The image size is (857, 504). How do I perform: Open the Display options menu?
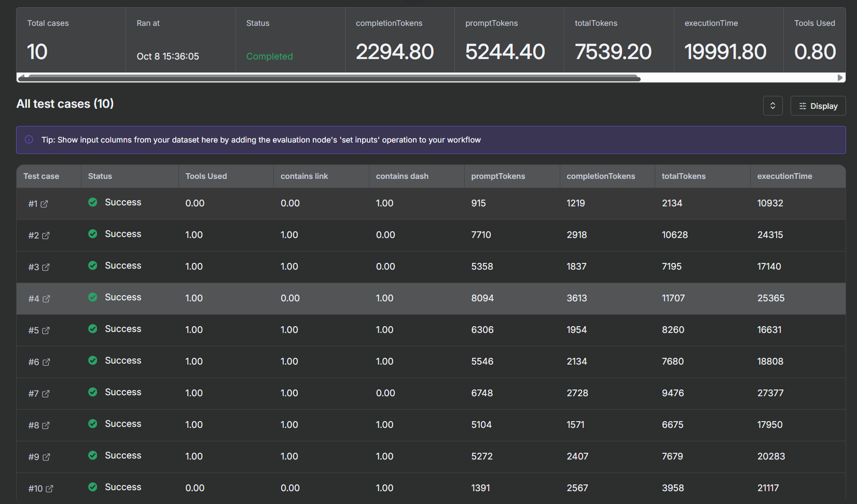coord(818,106)
